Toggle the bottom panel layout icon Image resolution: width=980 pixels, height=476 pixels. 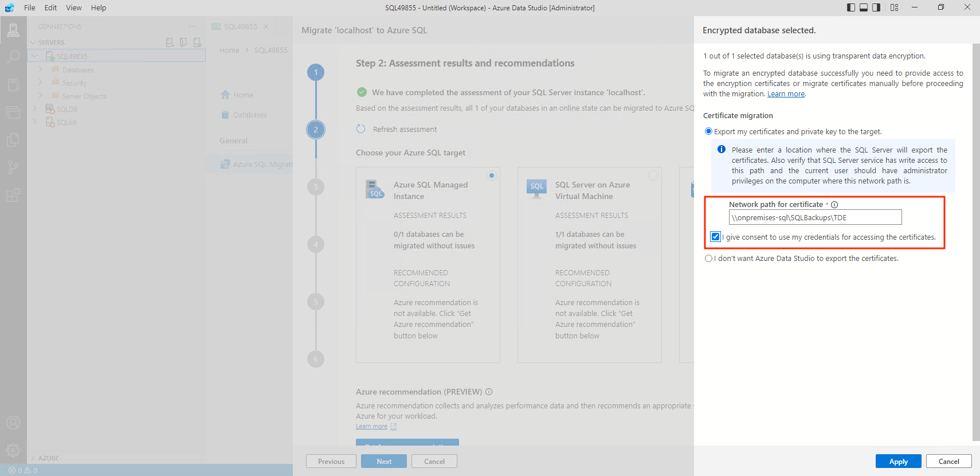tap(864, 7)
